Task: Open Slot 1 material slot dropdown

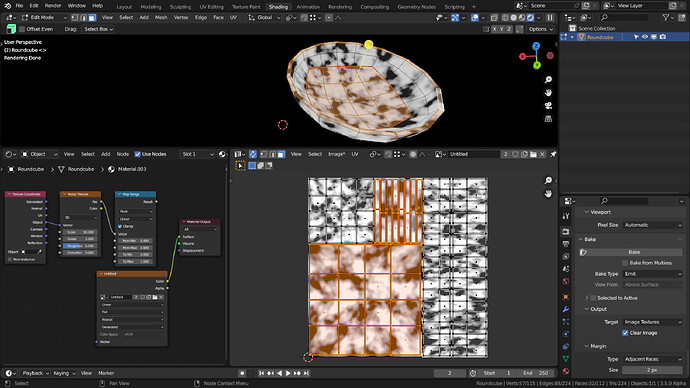Action: click(198, 154)
